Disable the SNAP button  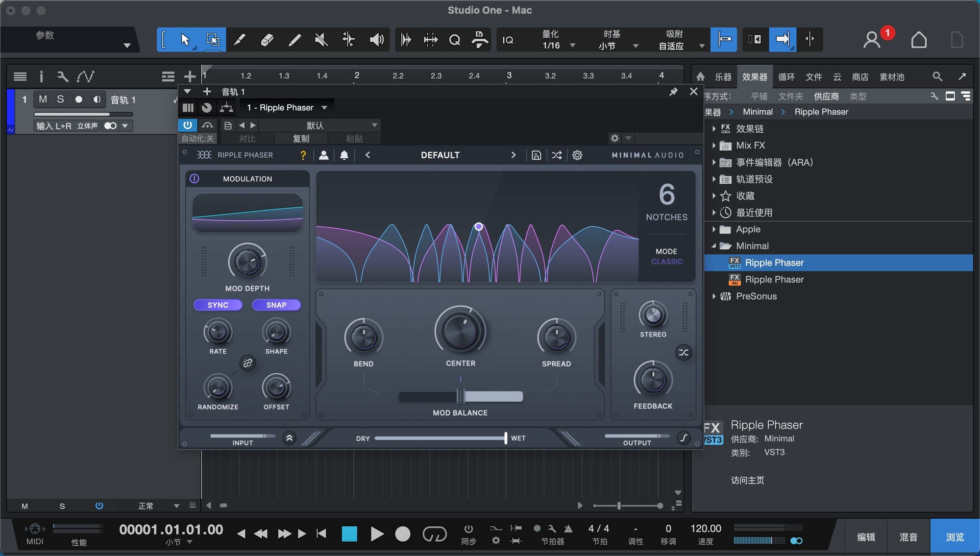(x=276, y=305)
